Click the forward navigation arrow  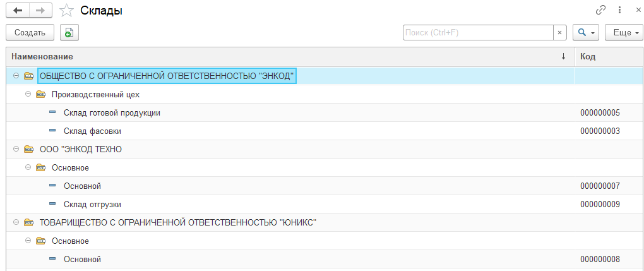(x=40, y=11)
